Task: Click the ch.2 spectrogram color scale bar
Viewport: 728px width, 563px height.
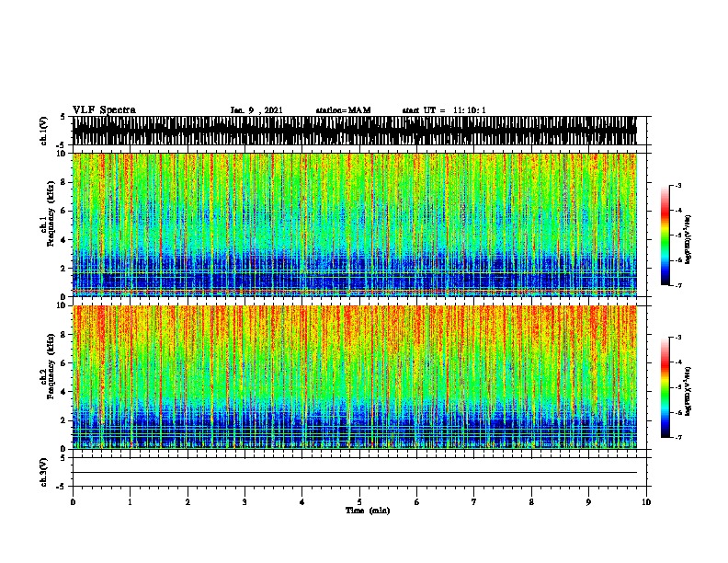Action: (665, 387)
